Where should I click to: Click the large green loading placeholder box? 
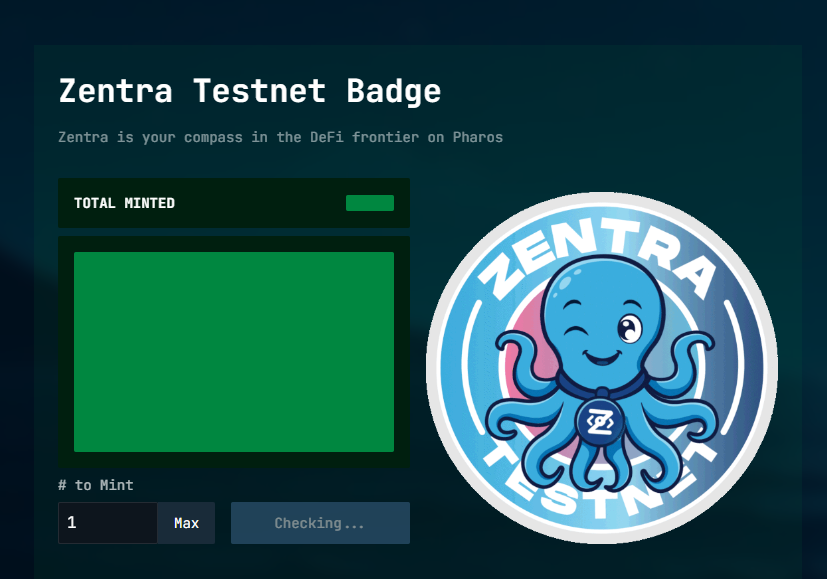click(234, 352)
